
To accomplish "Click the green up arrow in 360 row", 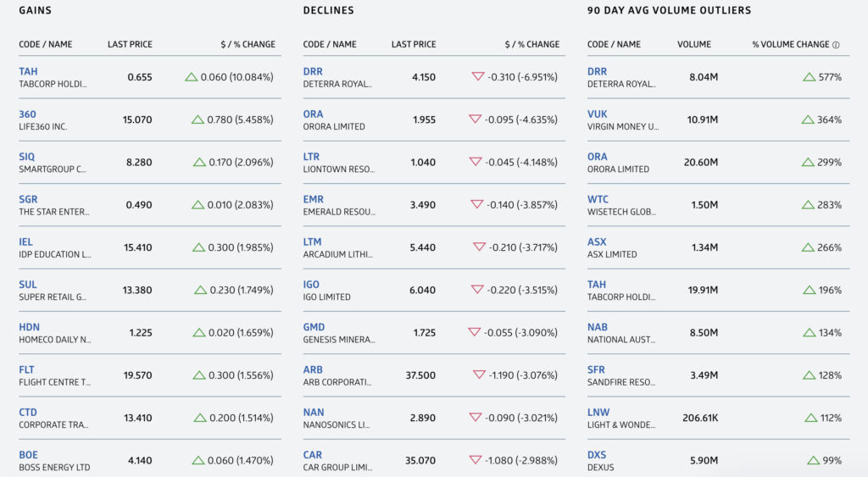I will coord(198,119).
